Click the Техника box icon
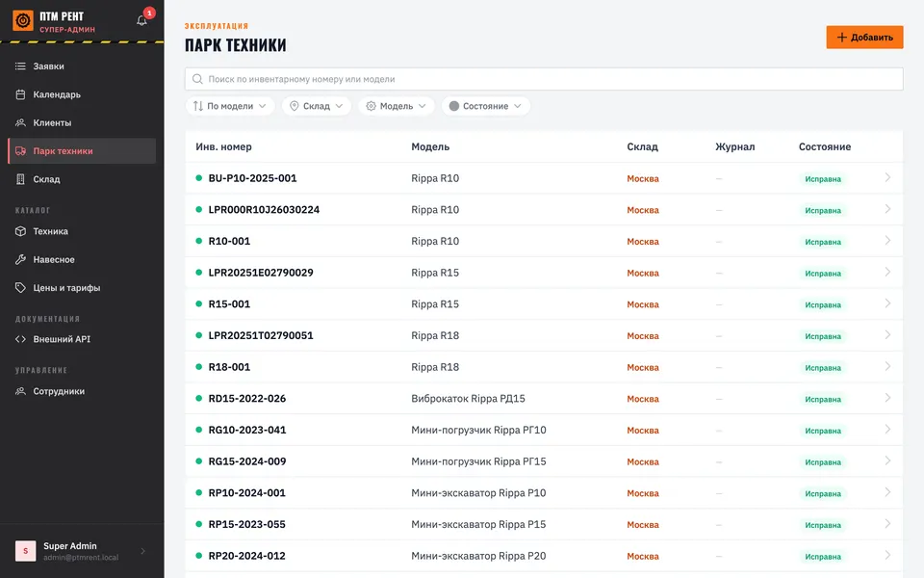Image resolution: width=924 pixels, height=578 pixels. (x=20, y=231)
